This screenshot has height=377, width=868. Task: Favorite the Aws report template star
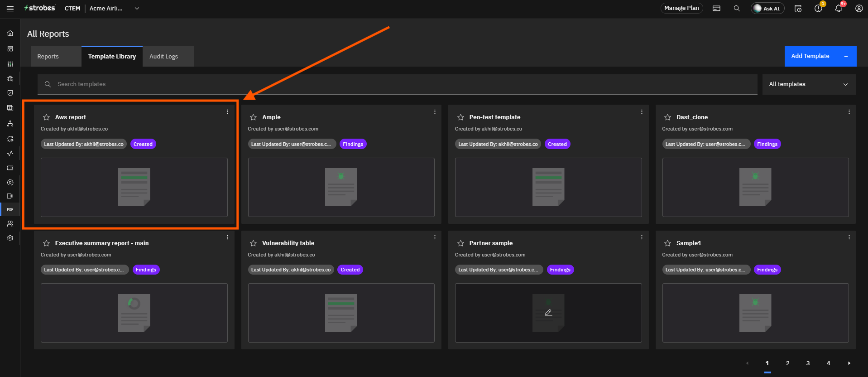pos(46,117)
